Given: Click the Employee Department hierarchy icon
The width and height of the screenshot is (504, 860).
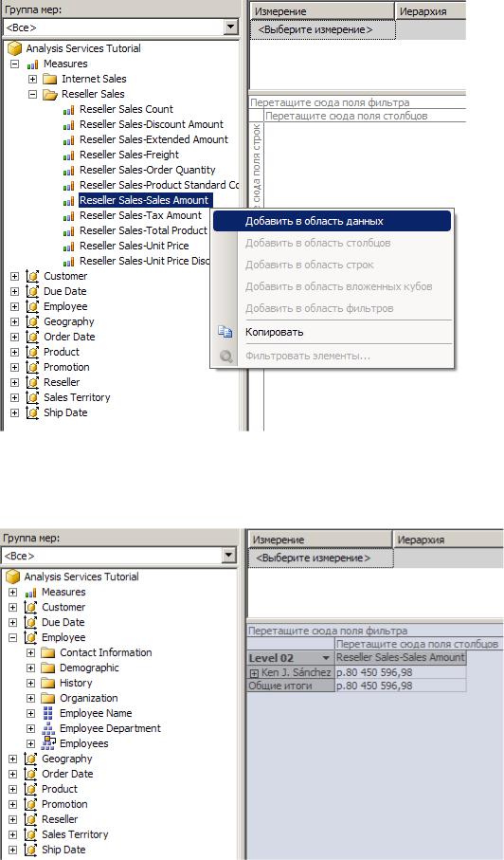Looking at the screenshot, I should click(48, 728).
